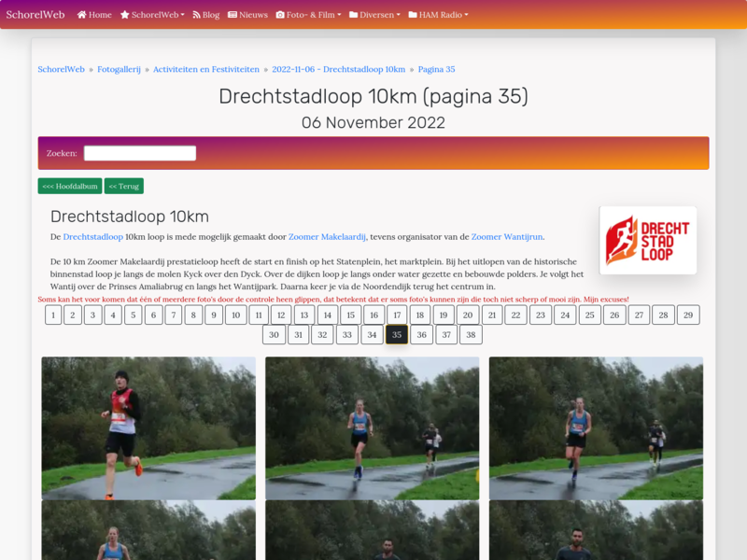
Task: Click the RSS feed icon for Blog
Action: click(x=196, y=15)
